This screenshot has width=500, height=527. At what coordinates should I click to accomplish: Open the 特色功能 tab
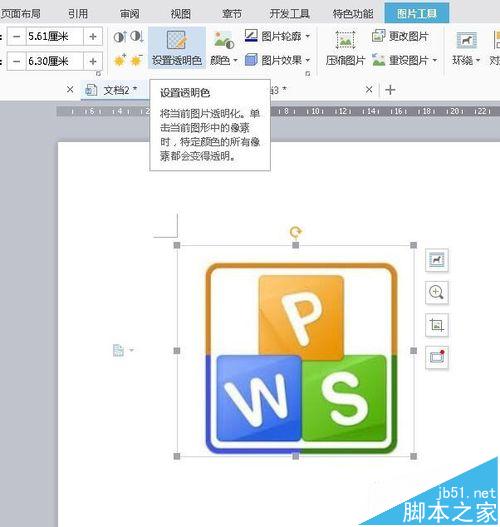(x=353, y=14)
